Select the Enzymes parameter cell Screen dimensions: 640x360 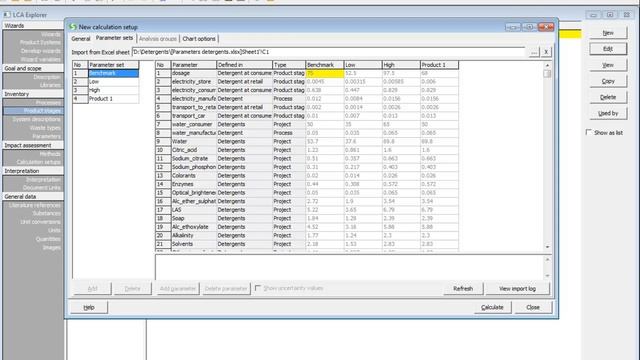pyautogui.click(x=193, y=184)
